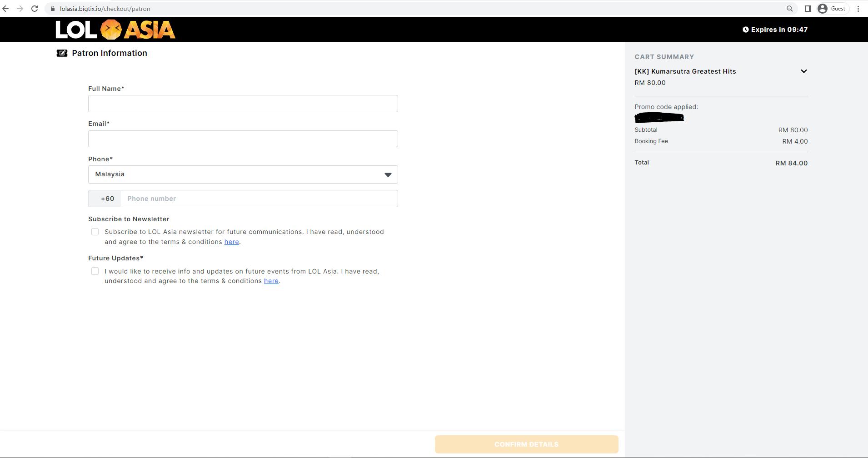This screenshot has width=868, height=458.
Task: Click the 'Booking Fee' row label
Action: pos(651,141)
